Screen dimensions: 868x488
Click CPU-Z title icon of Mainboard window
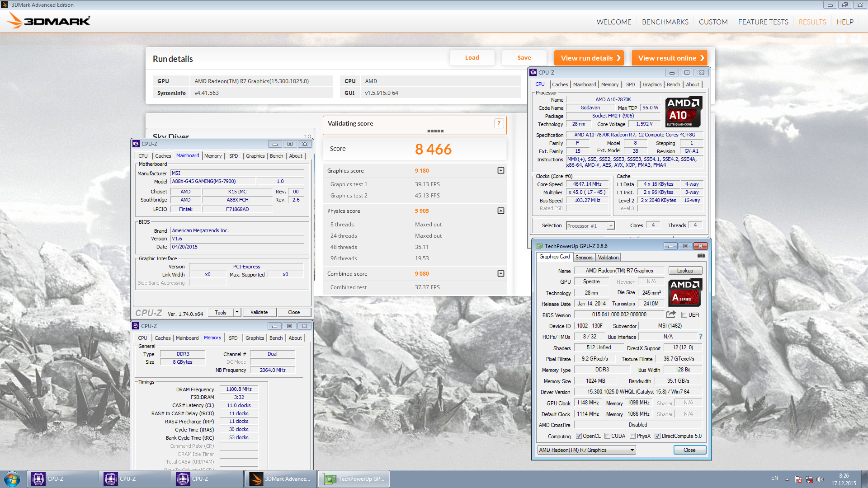tap(136, 144)
